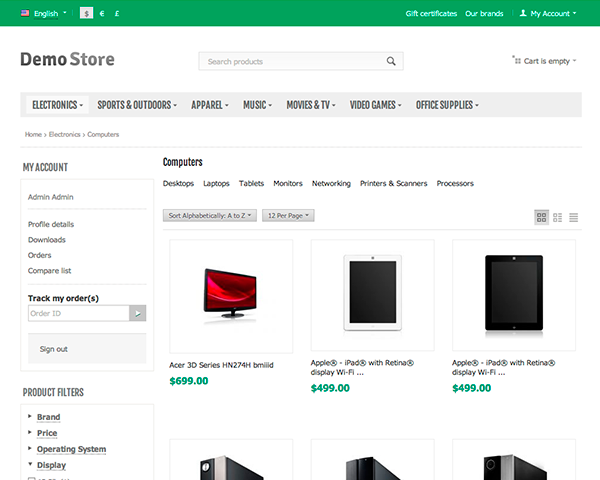Image resolution: width=600 pixels, height=480 pixels.
Task: Open the Office Supplies menu
Action: click(x=447, y=105)
